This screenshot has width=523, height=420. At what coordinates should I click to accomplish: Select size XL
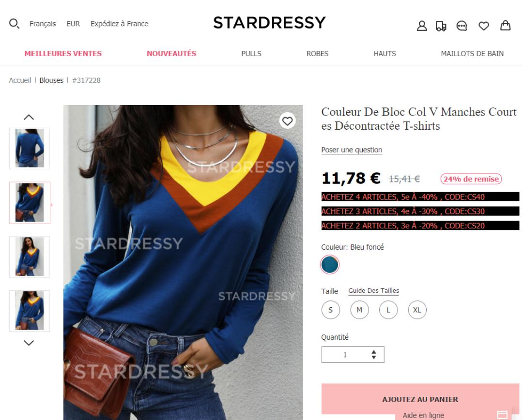pos(417,310)
